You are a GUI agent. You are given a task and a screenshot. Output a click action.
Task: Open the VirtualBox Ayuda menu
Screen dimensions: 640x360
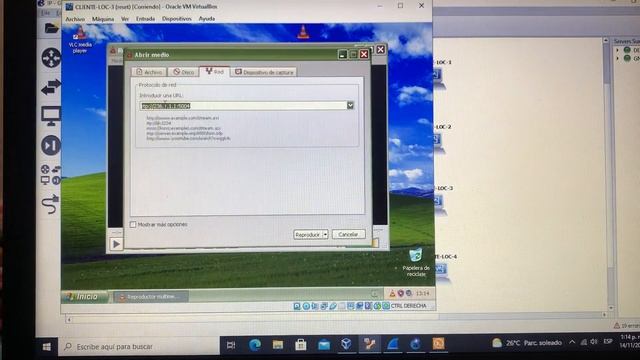[207, 19]
